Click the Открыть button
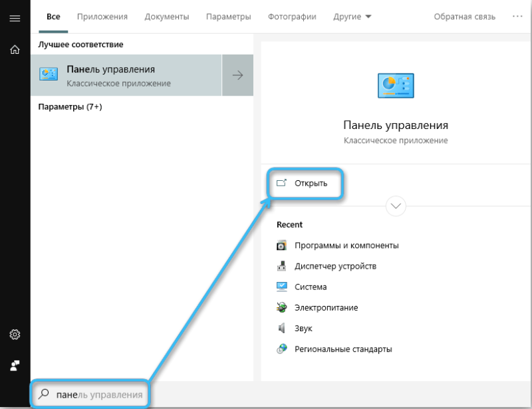The height and width of the screenshot is (409, 532). tap(305, 184)
